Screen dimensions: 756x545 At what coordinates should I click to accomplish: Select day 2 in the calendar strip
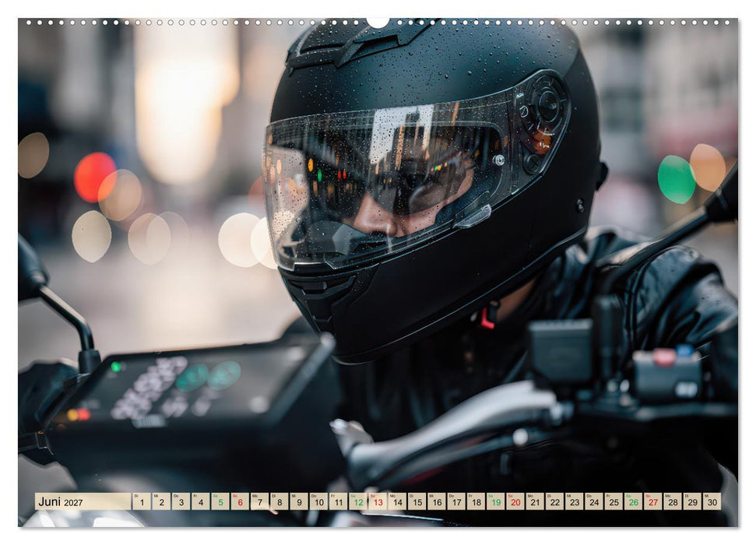[161, 501]
